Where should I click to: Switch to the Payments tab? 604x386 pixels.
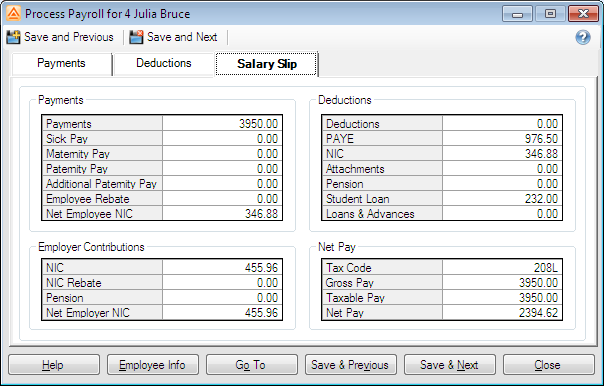[x=61, y=64]
